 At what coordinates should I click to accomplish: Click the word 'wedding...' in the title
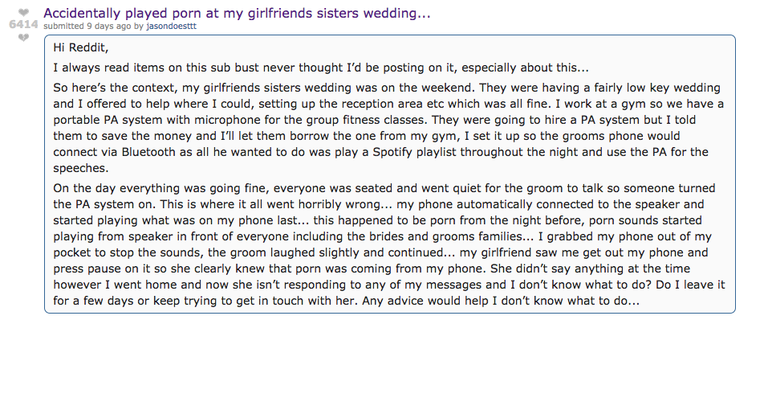tap(397, 13)
